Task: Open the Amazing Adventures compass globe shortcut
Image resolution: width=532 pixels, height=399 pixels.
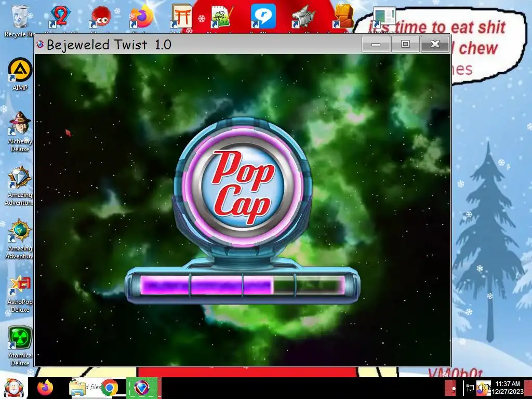Action: pyautogui.click(x=20, y=239)
